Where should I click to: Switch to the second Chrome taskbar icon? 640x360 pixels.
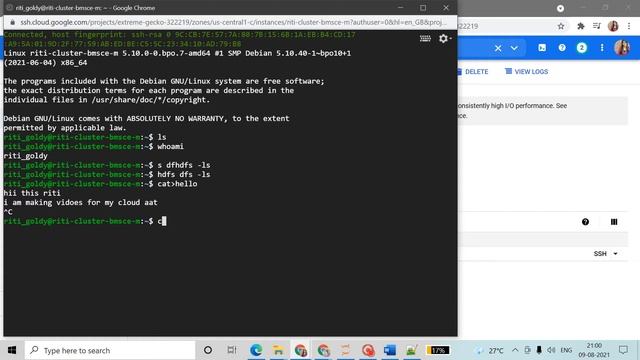323,350
